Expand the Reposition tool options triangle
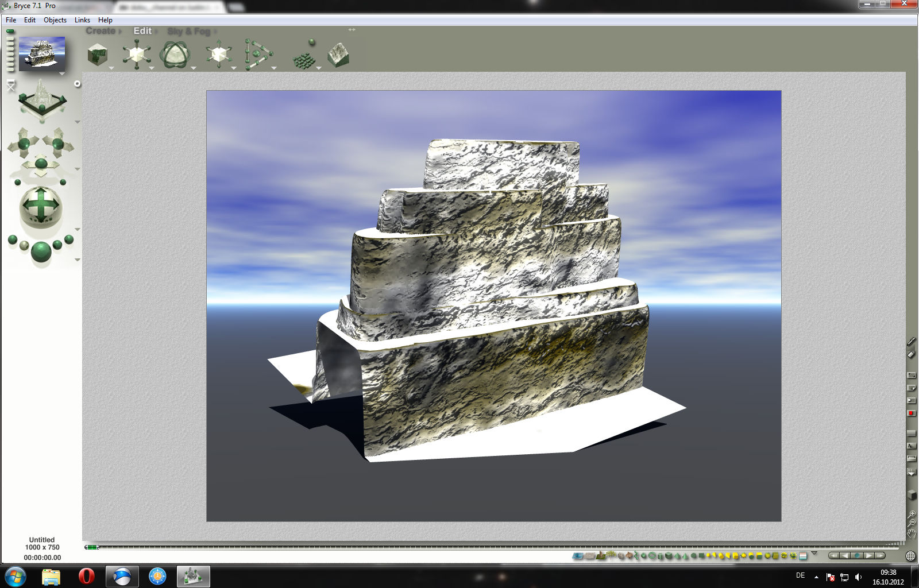919x588 pixels. click(234, 68)
